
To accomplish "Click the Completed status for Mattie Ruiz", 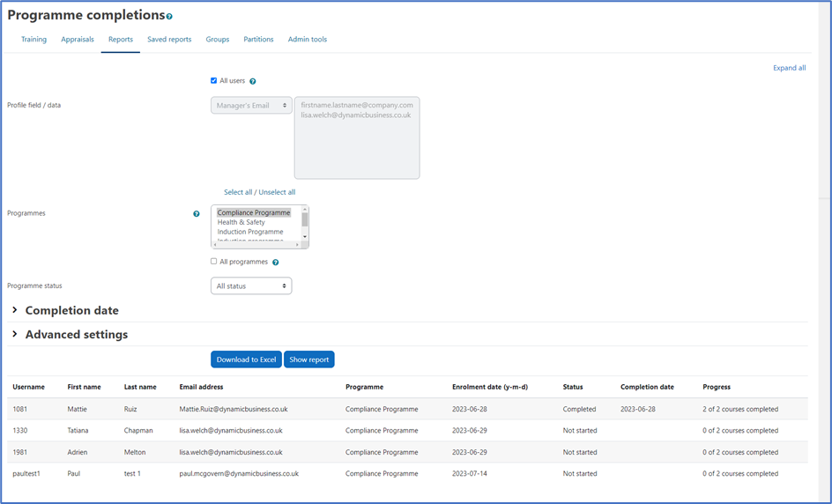I will pos(579,410).
